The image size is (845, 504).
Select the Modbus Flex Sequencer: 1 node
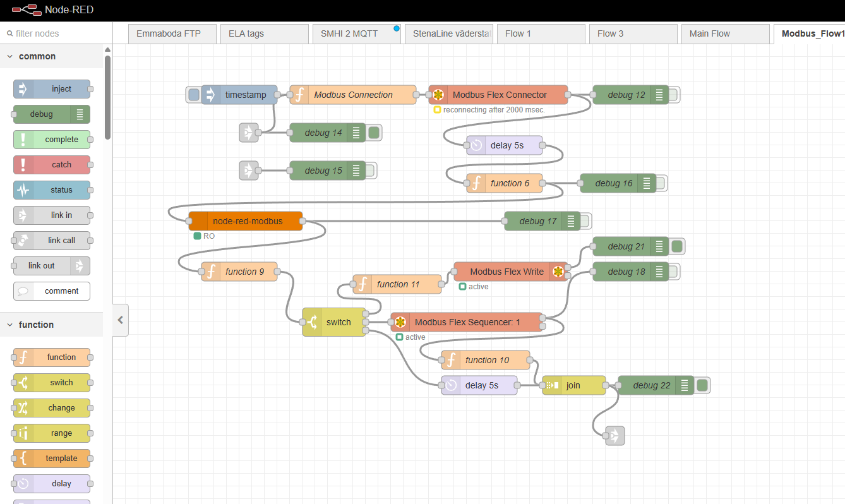coord(467,322)
